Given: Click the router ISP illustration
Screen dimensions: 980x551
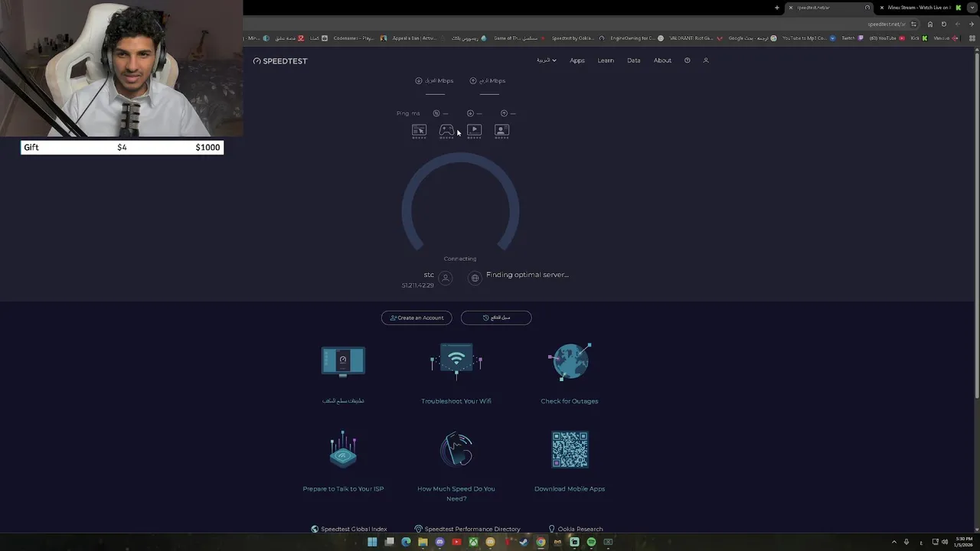Looking at the screenshot, I should tap(343, 449).
